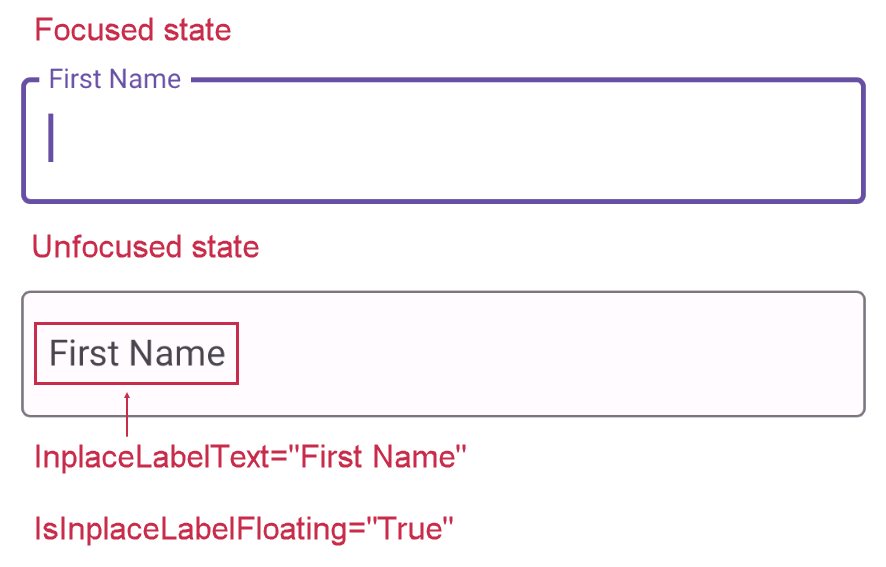Click the "Unfocused state" heading

coord(146,247)
